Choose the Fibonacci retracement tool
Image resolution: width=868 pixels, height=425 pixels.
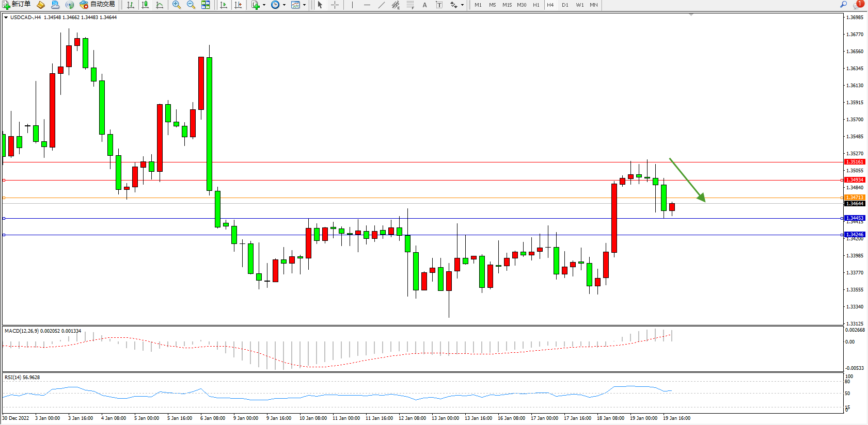[x=410, y=5]
